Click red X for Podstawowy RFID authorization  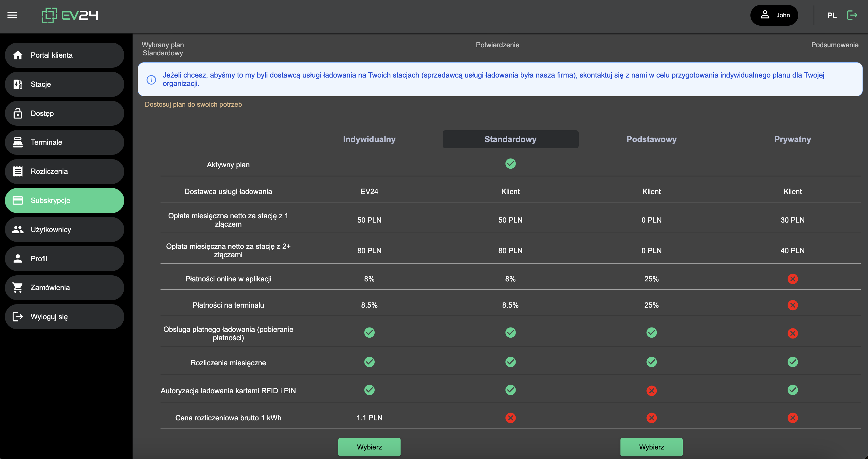click(651, 391)
